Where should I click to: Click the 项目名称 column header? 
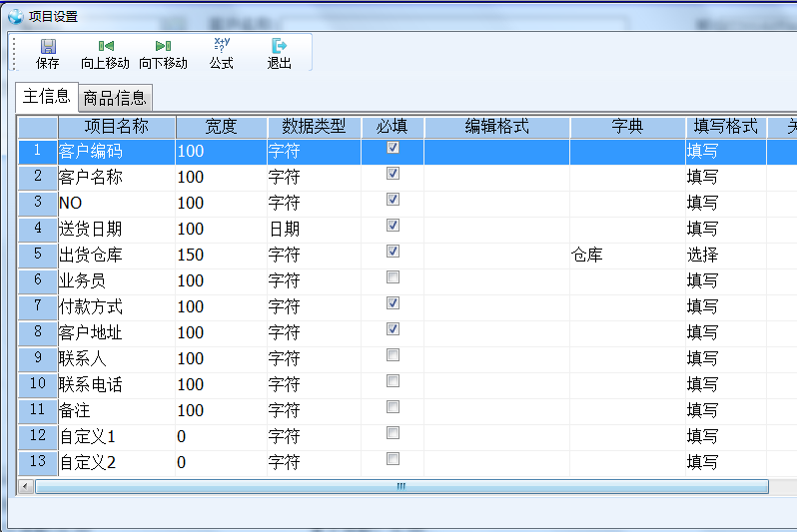[x=116, y=127]
